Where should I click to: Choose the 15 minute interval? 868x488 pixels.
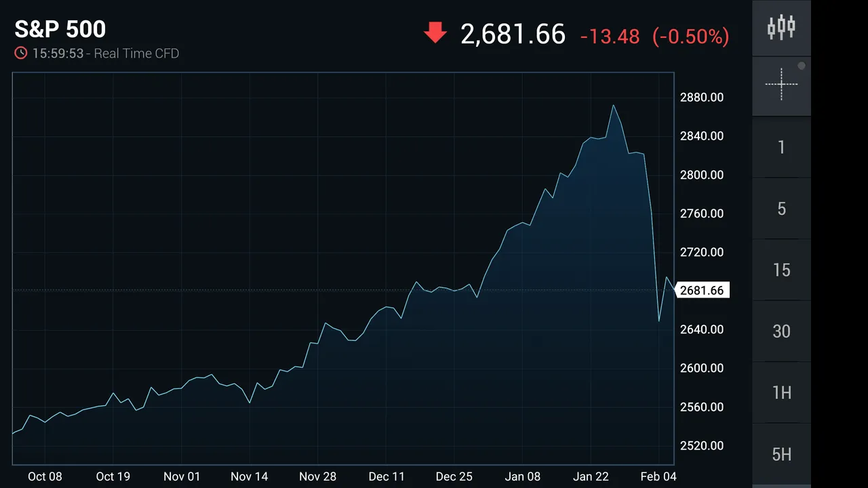point(781,270)
